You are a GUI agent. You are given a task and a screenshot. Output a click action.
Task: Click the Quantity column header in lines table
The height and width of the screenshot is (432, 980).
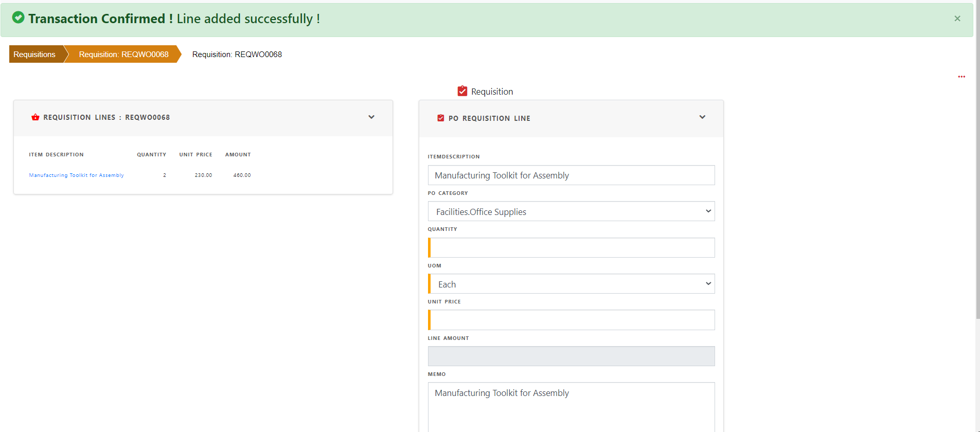coord(151,155)
